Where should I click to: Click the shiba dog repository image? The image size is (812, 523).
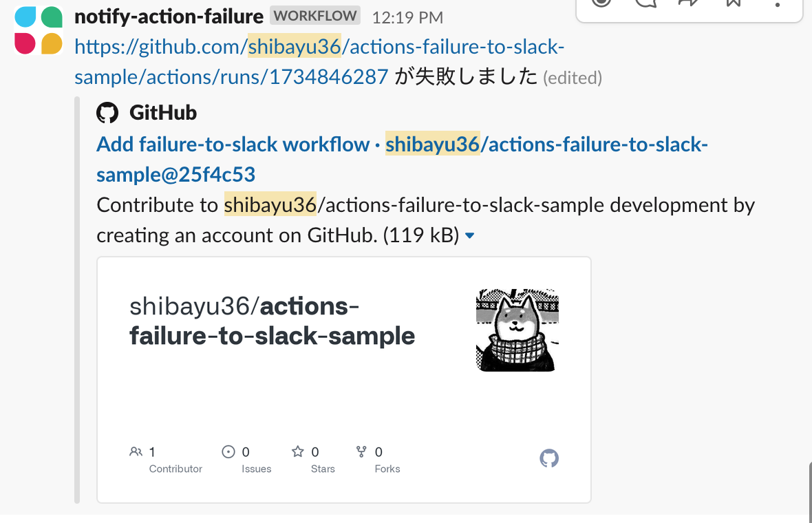(517, 330)
